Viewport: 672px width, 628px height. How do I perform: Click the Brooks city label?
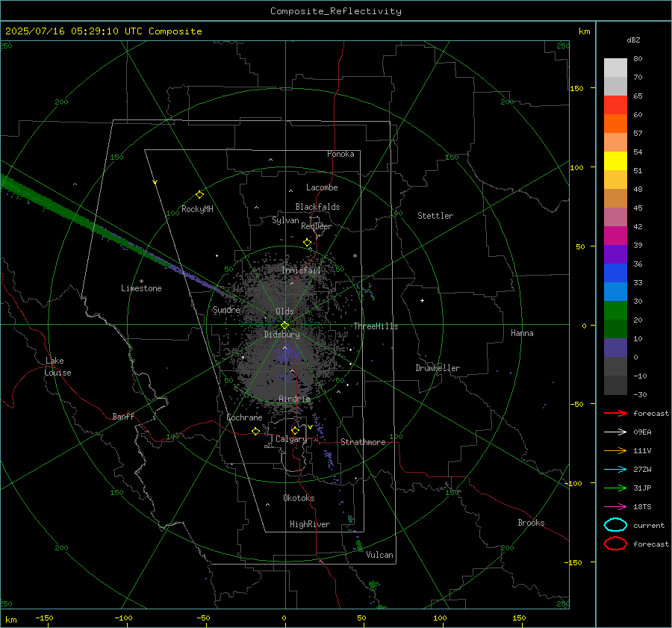pyautogui.click(x=531, y=523)
